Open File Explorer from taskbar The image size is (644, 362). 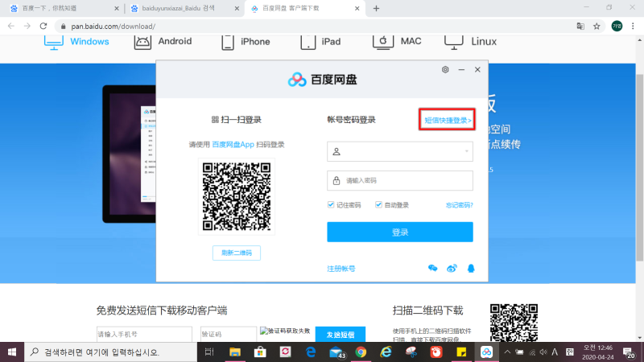point(235,352)
